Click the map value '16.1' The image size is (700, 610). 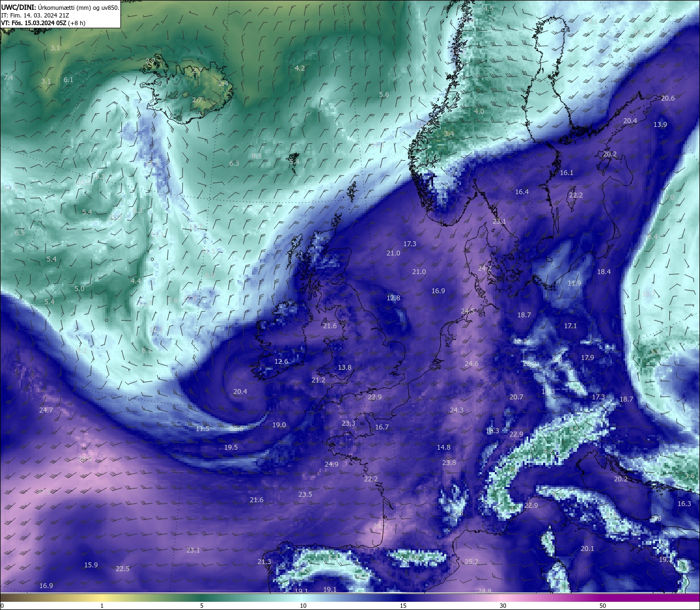click(567, 172)
